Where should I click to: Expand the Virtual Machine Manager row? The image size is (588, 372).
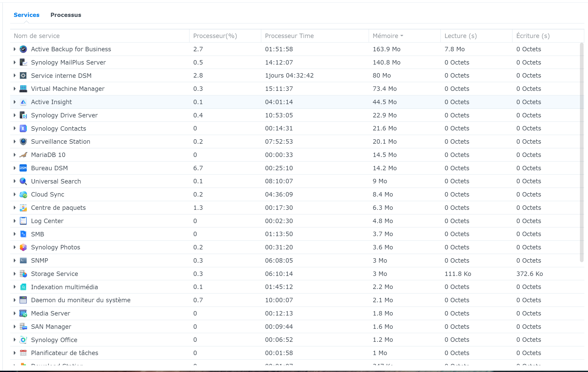point(15,89)
